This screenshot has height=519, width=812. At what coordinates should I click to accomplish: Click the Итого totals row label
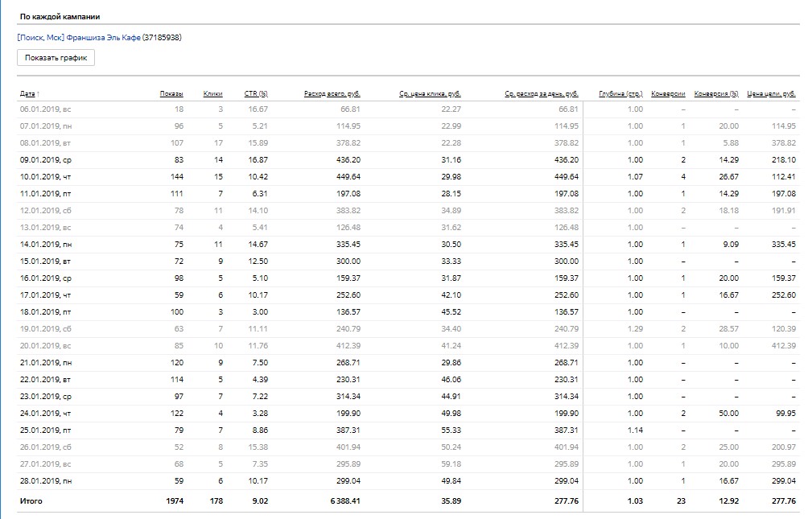[x=31, y=501]
